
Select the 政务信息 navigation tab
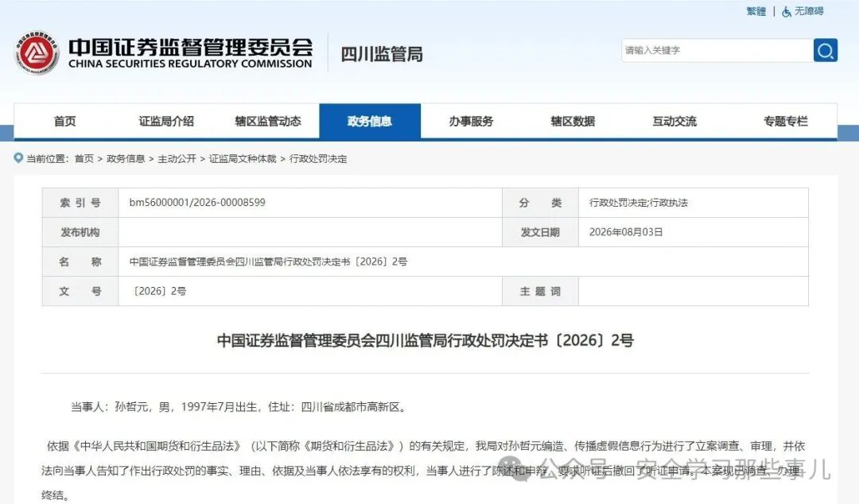tap(370, 121)
